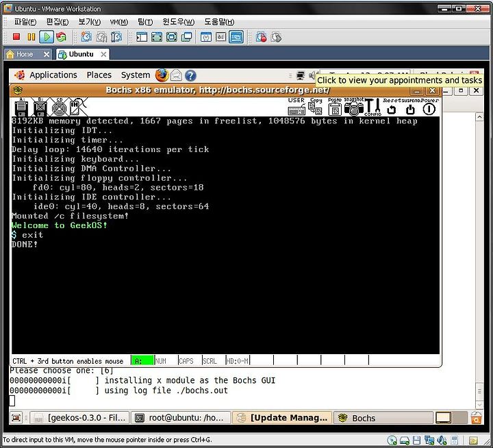Image resolution: width=493 pixels, height=448 pixels.
Task: Click the Bochs Copy button
Action: click(316, 107)
